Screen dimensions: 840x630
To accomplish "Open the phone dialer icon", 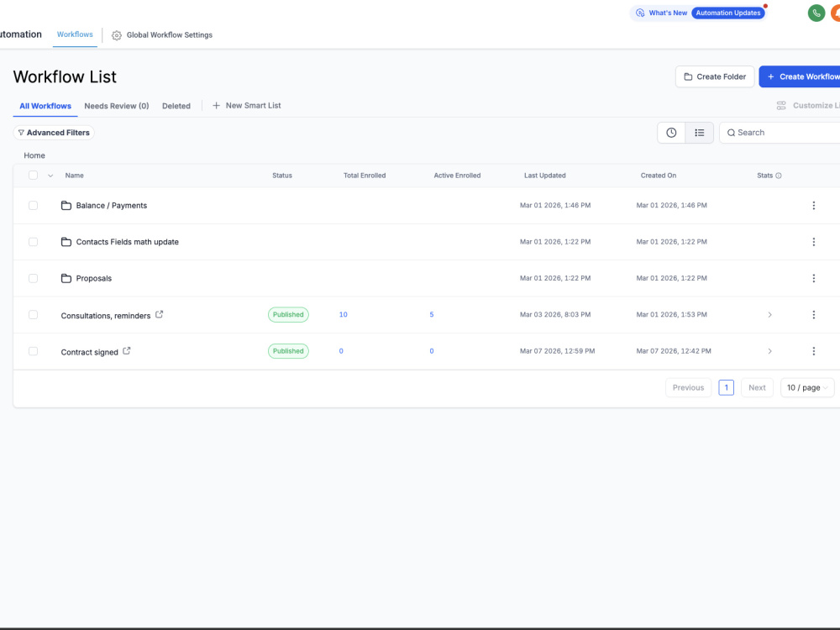I will pos(816,13).
